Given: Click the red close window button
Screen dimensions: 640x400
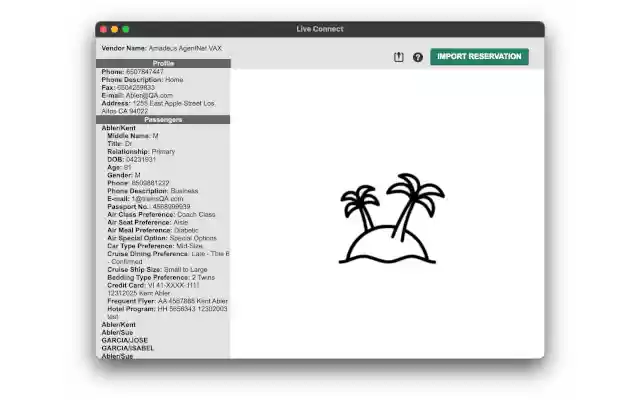Looking at the screenshot, I should coord(103,29).
